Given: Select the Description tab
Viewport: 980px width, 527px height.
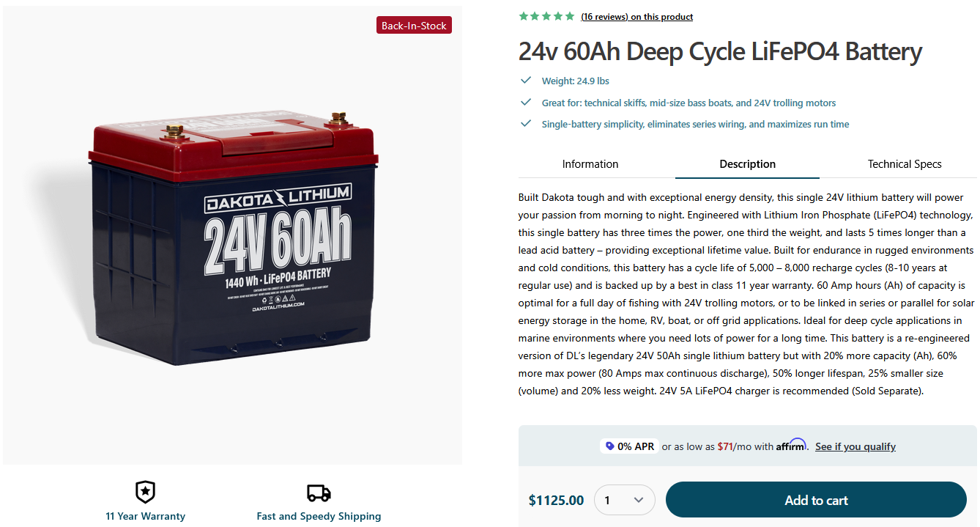Looking at the screenshot, I should pos(747,164).
